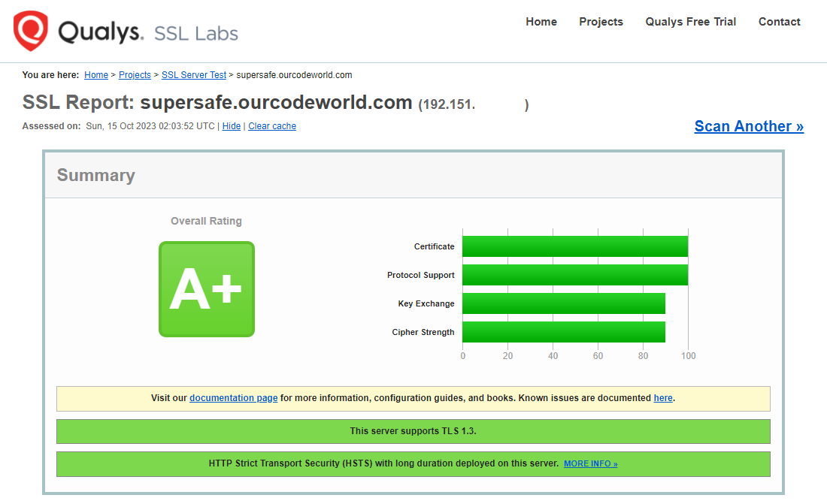This screenshot has width=827, height=504.
Task: Click the Protocol Support score bar
Action: coord(575,274)
